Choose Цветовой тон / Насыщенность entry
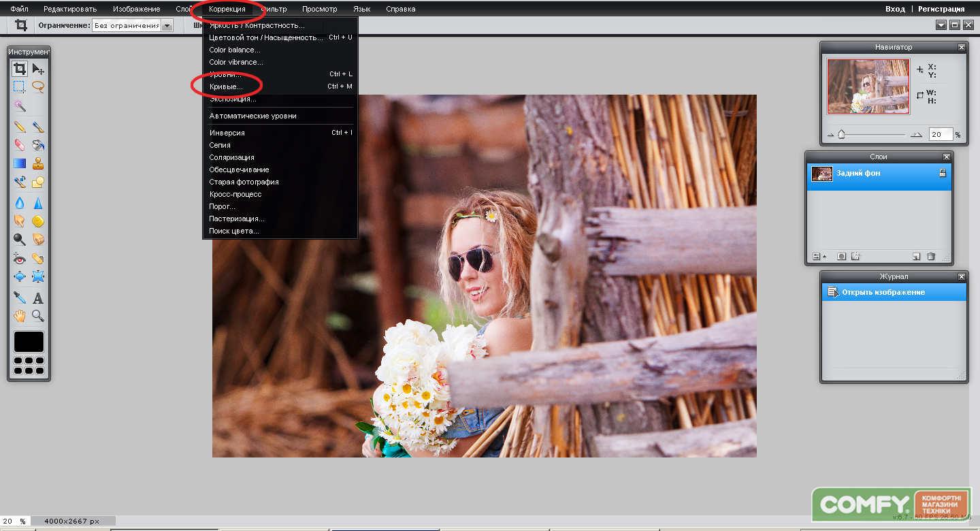Image resolution: width=980 pixels, height=531 pixels. tap(280, 37)
